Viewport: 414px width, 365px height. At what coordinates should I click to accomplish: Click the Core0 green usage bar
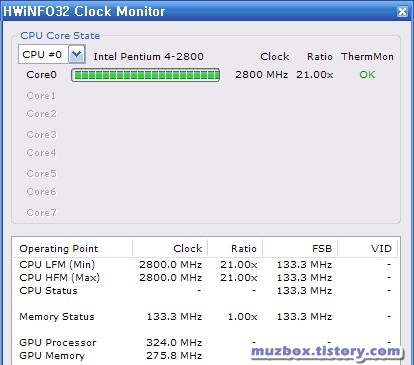[146, 75]
